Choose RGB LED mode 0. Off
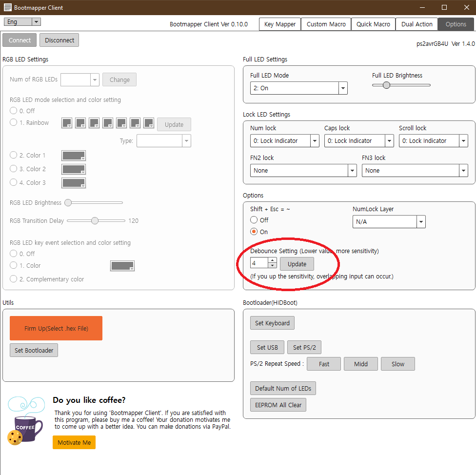 (14, 111)
